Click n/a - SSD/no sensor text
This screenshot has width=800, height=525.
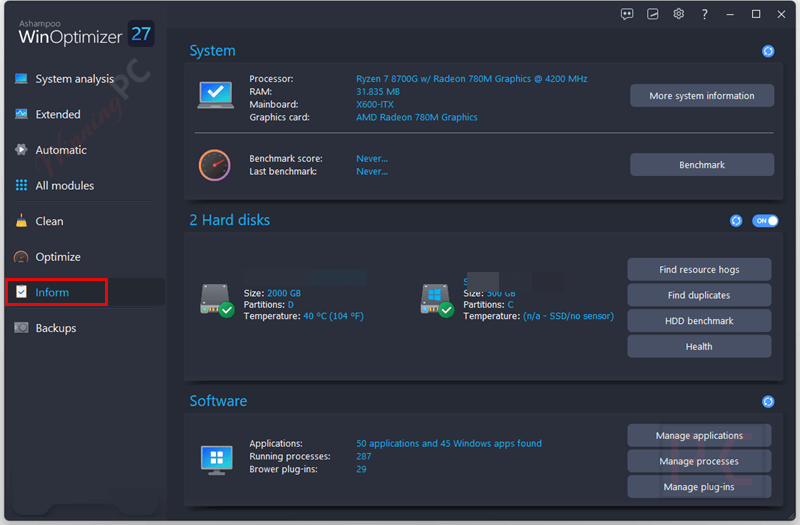(568, 316)
